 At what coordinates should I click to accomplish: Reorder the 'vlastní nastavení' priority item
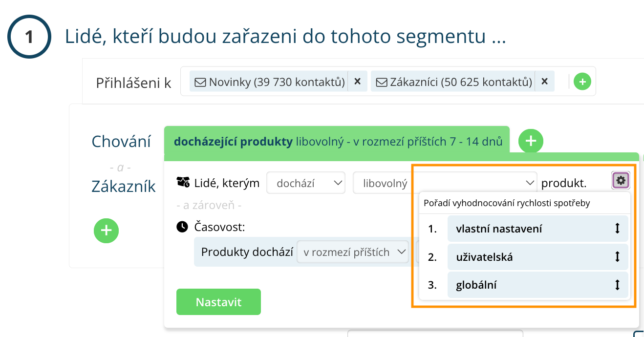click(x=617, y=228)
